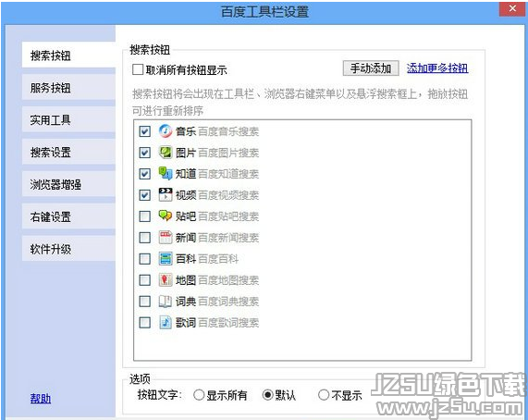Open the 实用工具 tab
Viewport: 528px width, 420px height.
[68, 120]
